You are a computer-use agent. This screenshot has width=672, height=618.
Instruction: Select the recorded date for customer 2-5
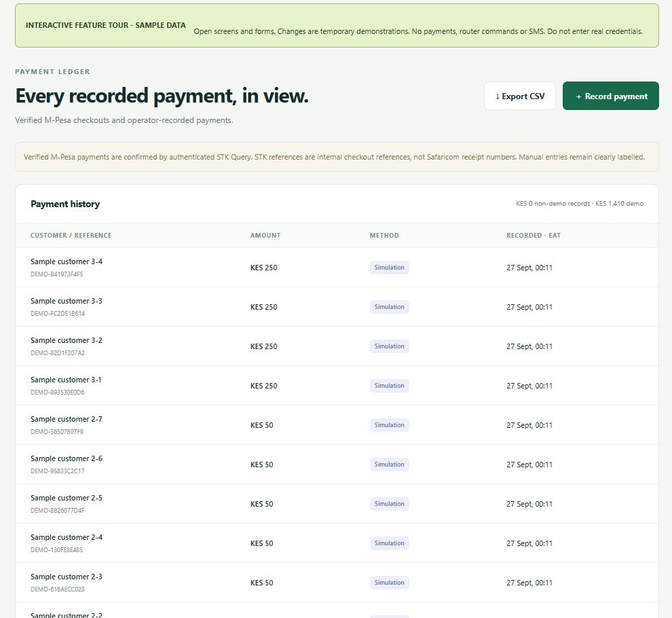point(529,505)
